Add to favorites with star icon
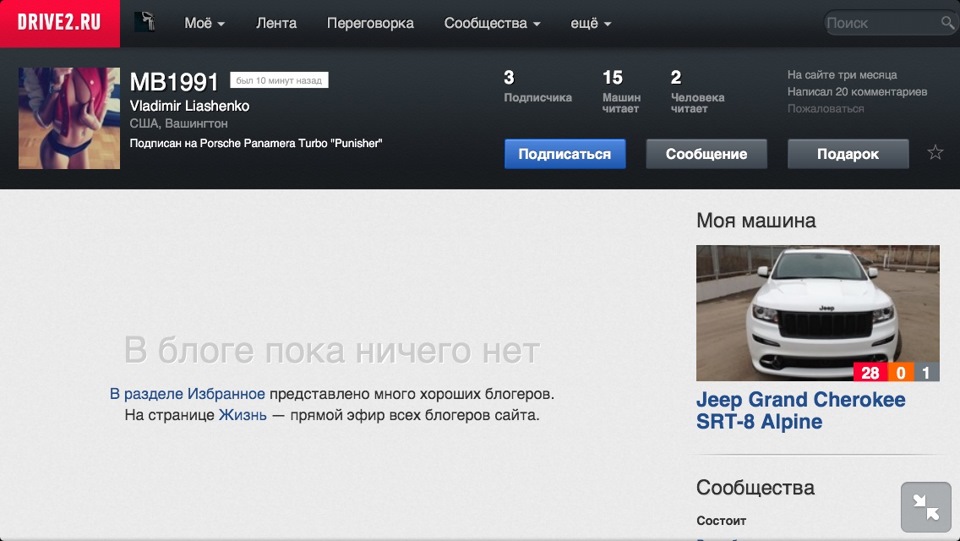The width and height of the screenshot is (960, 541). click(935, 152)
